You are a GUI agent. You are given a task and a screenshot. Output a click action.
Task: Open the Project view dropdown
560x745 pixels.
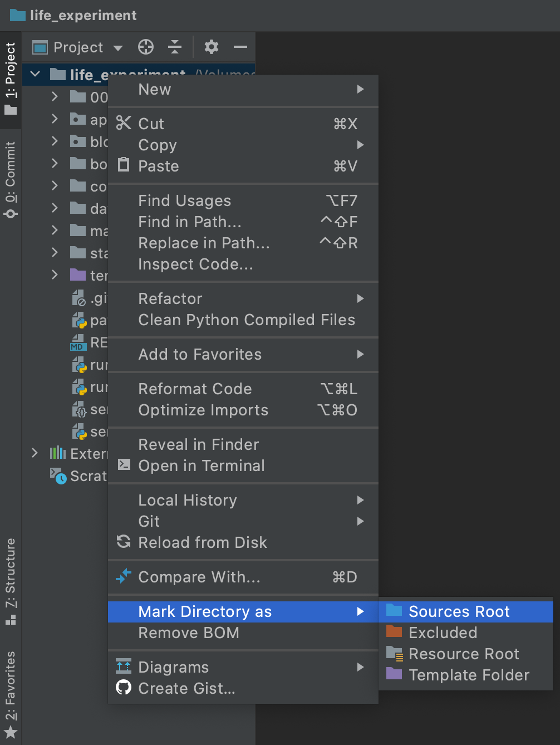coord(118,48)
